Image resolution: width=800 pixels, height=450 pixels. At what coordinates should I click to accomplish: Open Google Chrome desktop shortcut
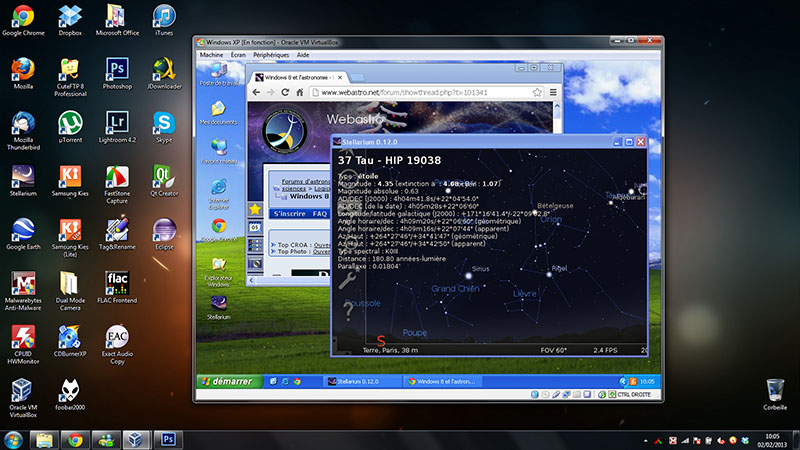click(x=23, y=20)
